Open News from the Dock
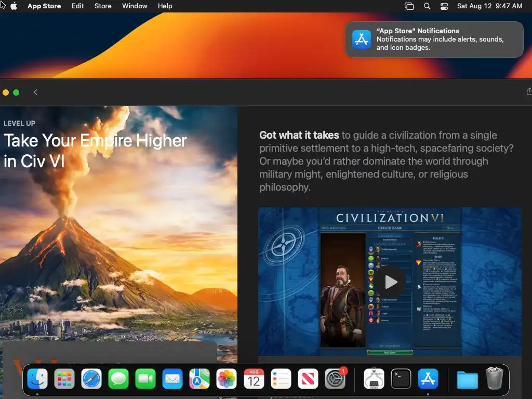532x399 pixels. 308,379
